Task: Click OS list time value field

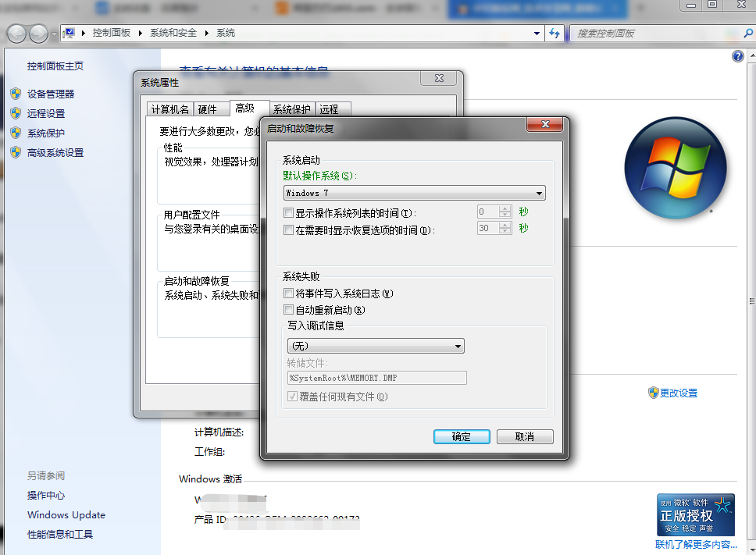Action: [488, 212]
